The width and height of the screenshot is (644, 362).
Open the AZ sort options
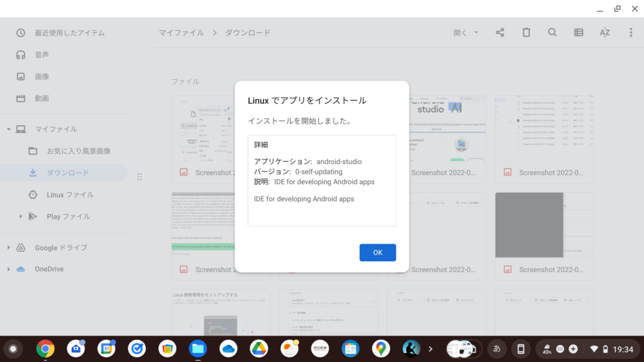pos(604,33)
